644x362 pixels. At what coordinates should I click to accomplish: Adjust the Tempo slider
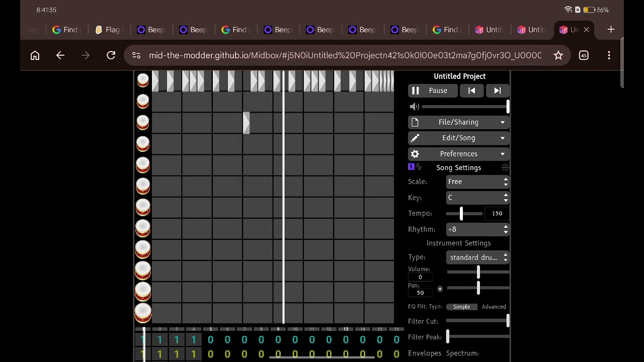[464, 214]
